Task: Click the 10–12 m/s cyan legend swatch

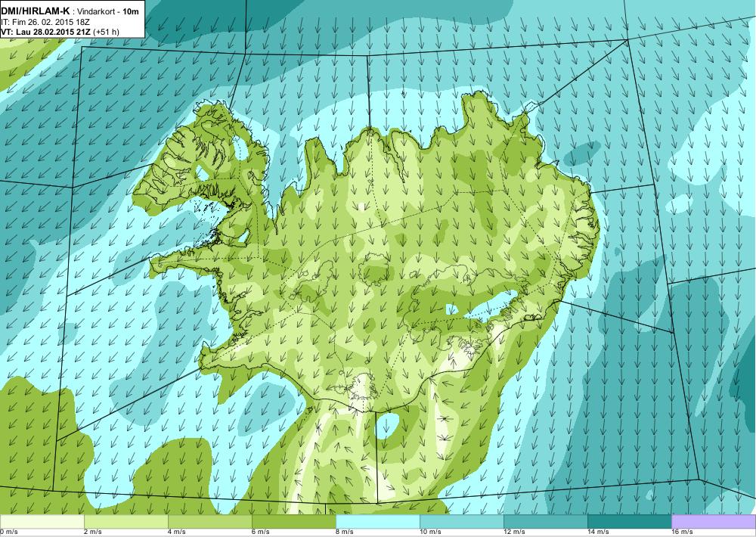Action: pos(461,521)
